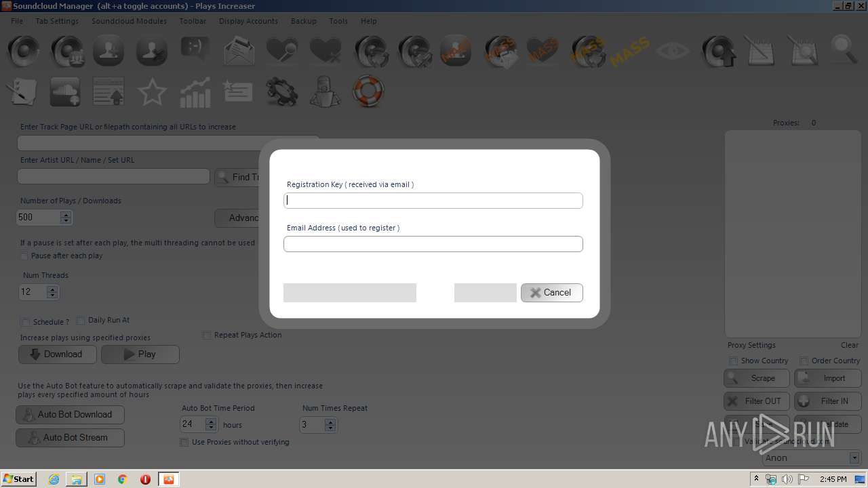Click the starred list card icon
Image resolution: width=868 pixels, height=488 pixels.
tap(238, 91)
